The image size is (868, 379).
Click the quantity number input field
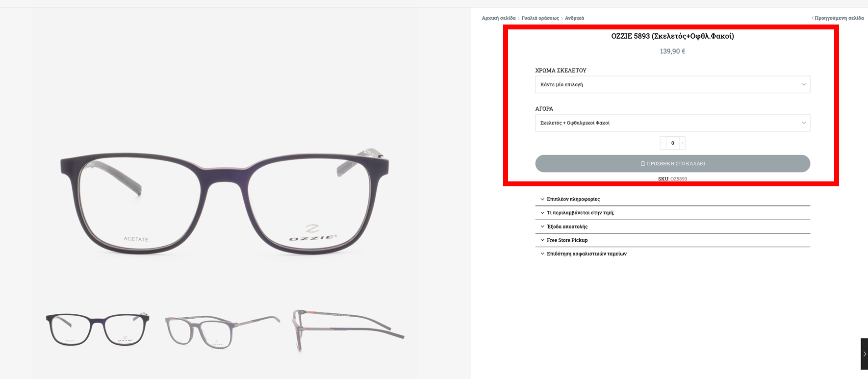click(673, 143)
